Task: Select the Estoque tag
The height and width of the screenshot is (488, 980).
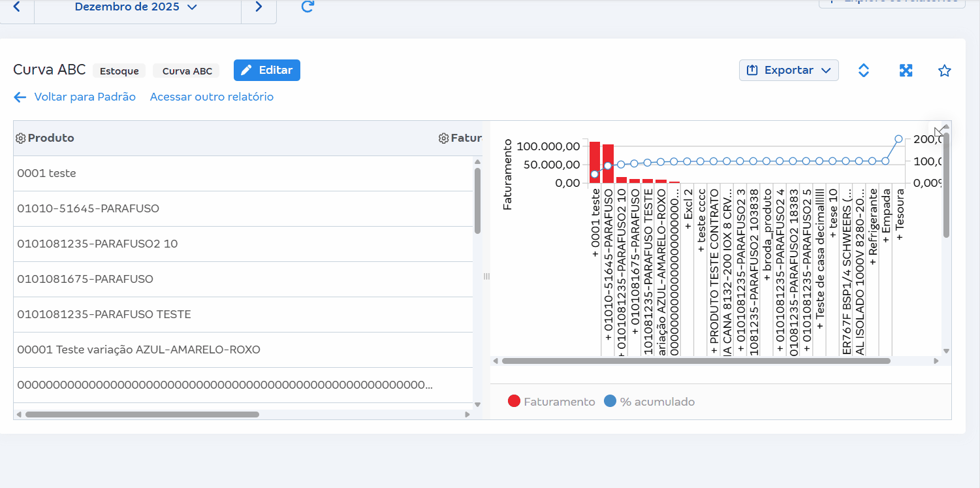Action: pos(119,71)
